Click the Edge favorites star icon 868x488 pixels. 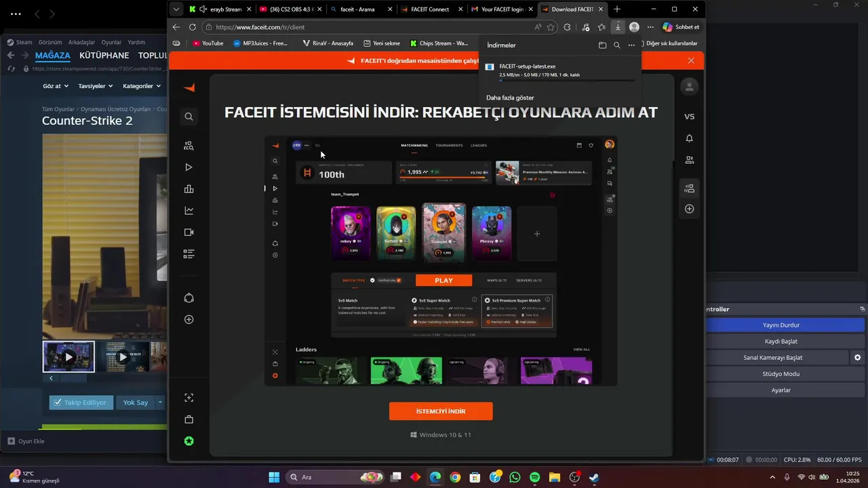(x=551, y=27)
